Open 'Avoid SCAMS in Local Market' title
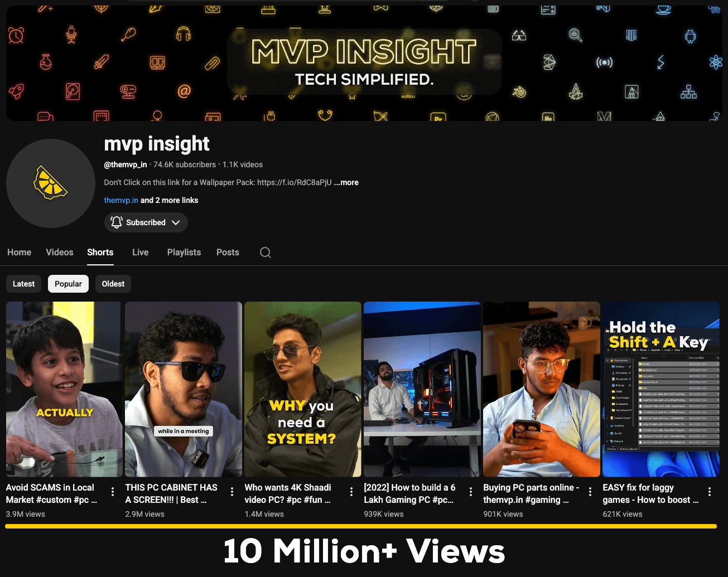728x577 pixels. coord(52,494)
